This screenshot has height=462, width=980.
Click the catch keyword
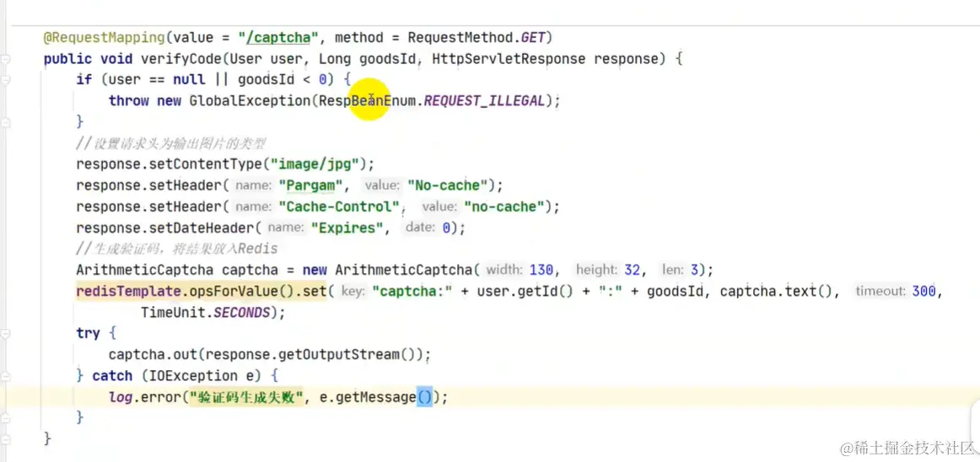[x=112, y=376]
